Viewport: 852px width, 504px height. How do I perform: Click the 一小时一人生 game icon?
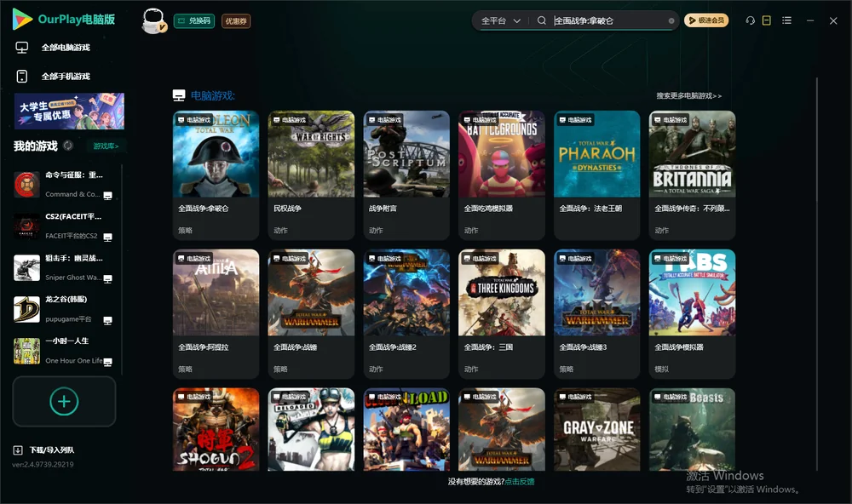coord(26,351)
